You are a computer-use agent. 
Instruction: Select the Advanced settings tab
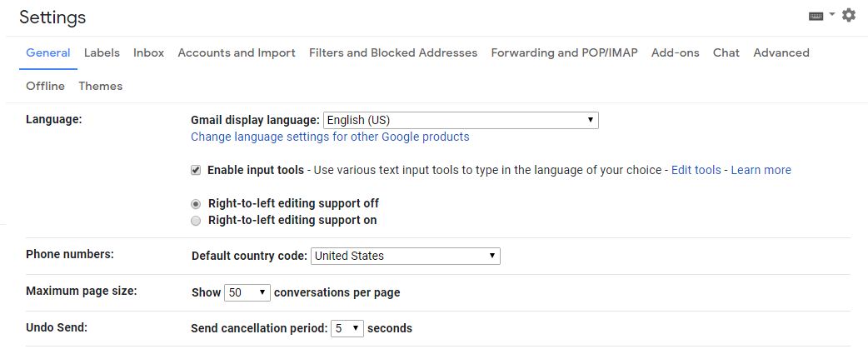click(x=781, y=52)
